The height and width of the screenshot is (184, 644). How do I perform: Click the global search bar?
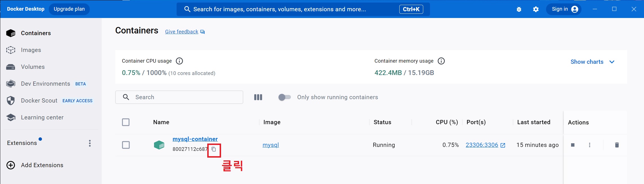pyautogui.click(x=303, y=9)
